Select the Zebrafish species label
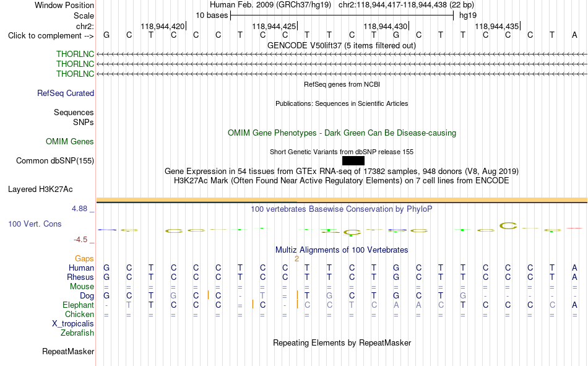The image size is (588, 366). click(x=77, y=333)
